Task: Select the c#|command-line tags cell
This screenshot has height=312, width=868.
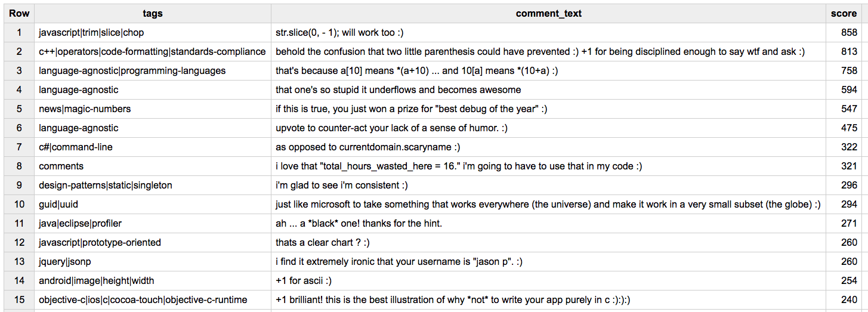Action: pyautogui.click(x=76, y=147)
